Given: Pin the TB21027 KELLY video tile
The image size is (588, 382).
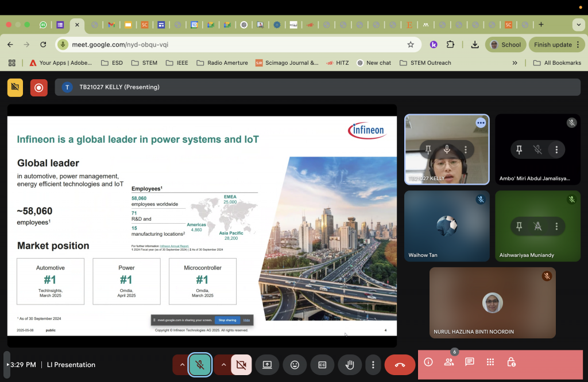Looking at the screenshot, I should (428, 150).
